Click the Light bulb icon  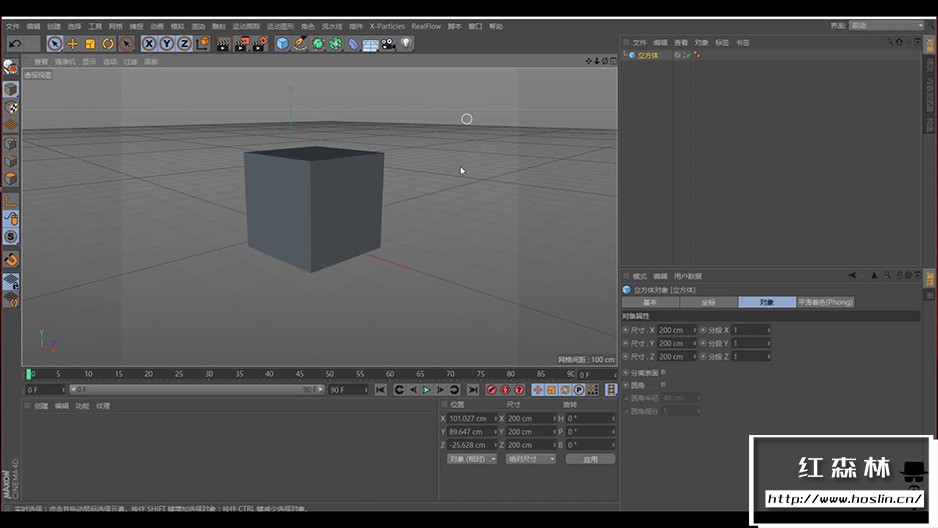[x=406, y=43]
